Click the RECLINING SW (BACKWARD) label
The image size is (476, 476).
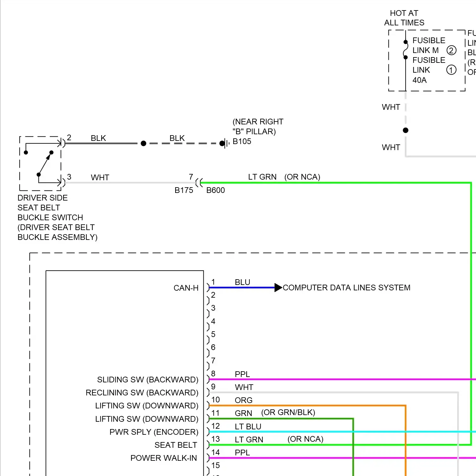click(x=142, y=393)
